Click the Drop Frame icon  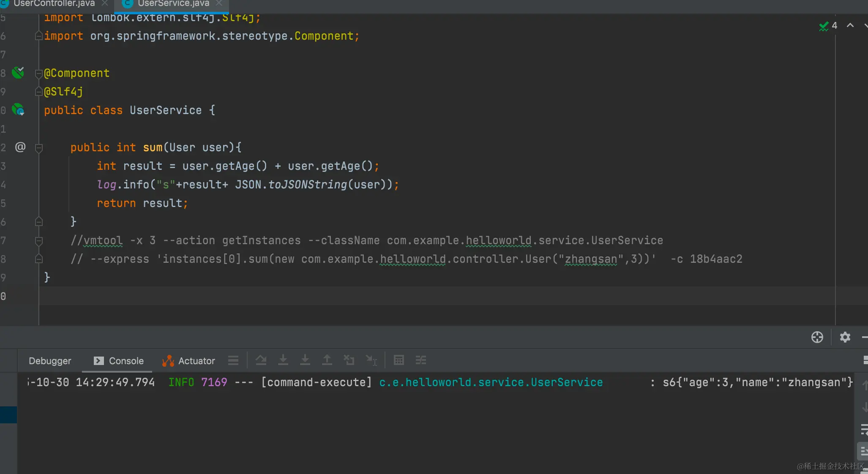(x=349, y=360)
